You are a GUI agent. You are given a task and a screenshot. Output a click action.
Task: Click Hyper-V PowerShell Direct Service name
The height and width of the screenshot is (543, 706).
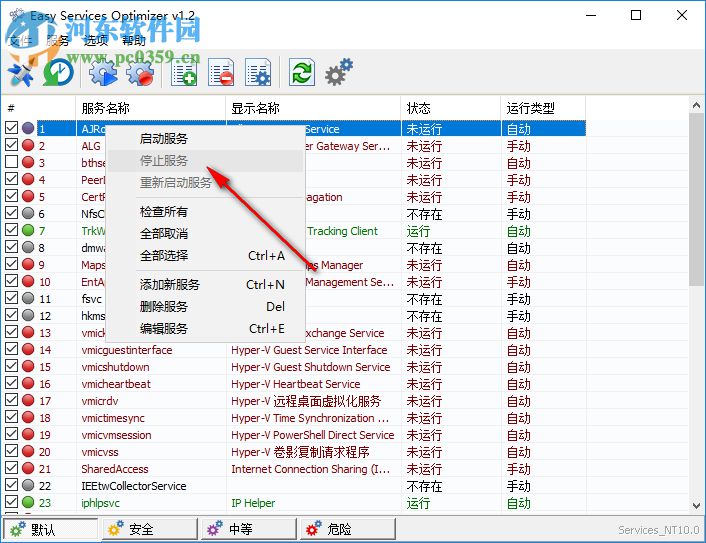(x=312, y=435)
